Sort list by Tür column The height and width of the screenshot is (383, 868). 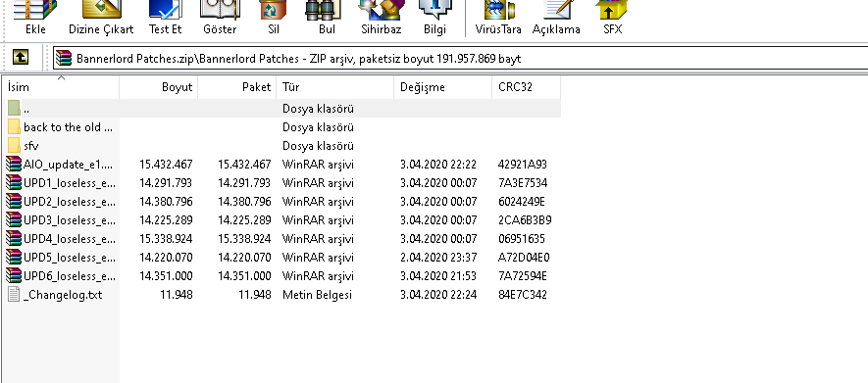click(334, 87)
